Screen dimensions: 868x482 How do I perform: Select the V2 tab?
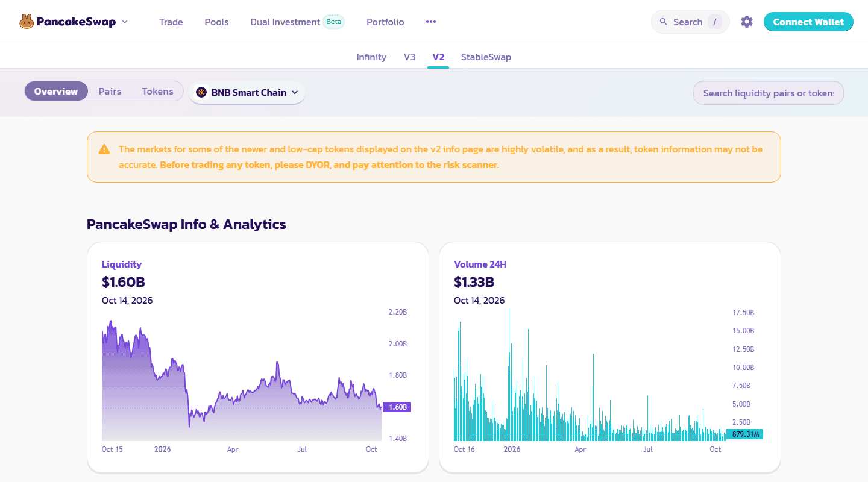tap(438, 57)
